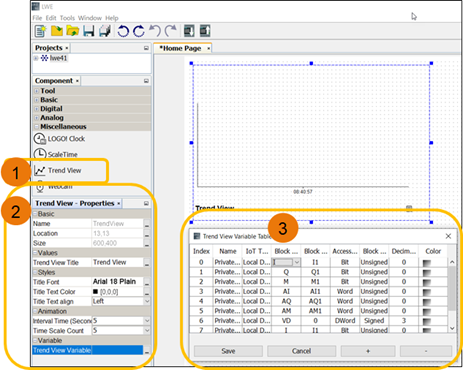Click the download to device icon
Viewport: 463px width, 370px height.
[x=189, y=31]
